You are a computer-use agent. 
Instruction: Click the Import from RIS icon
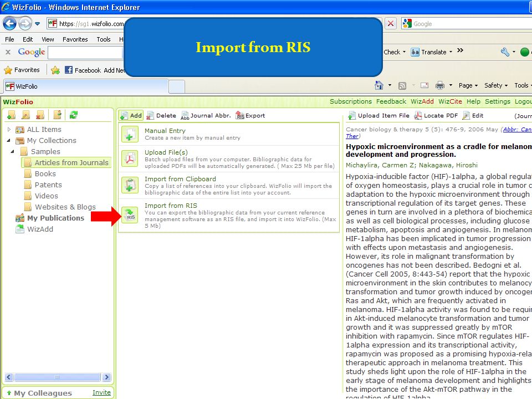coord(130,215)
